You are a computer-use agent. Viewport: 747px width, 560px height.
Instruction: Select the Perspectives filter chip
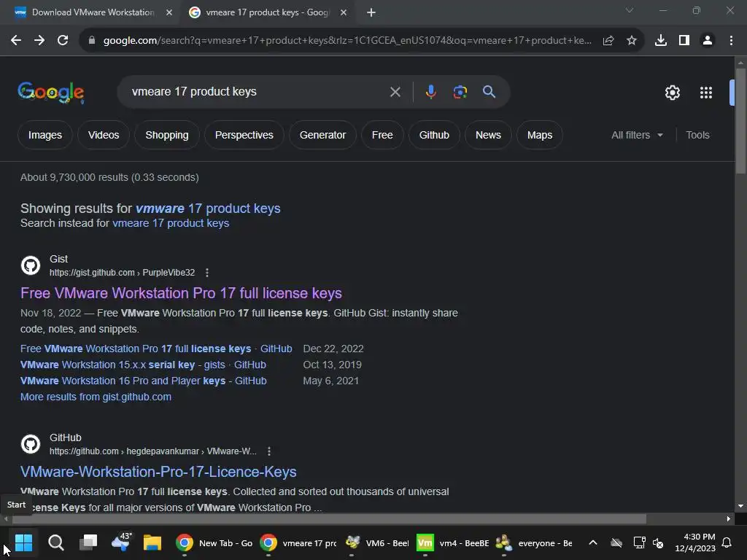click(244, 135)
